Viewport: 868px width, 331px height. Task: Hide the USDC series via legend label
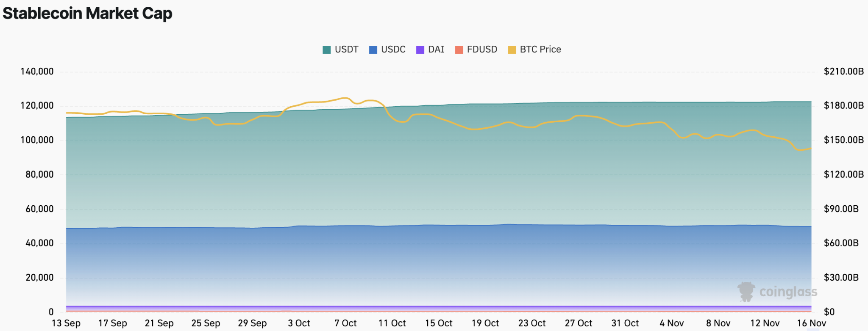coord(393,50)
